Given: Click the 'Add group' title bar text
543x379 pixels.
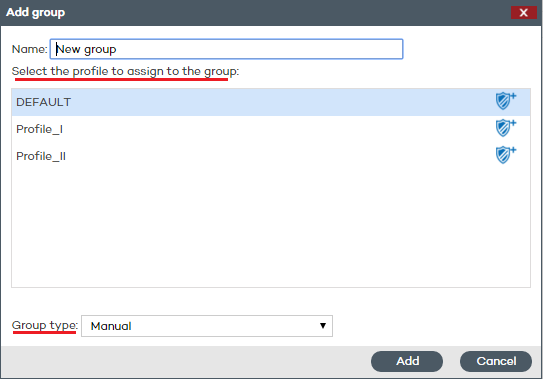Looking at the screenshot, I should 35,12.
